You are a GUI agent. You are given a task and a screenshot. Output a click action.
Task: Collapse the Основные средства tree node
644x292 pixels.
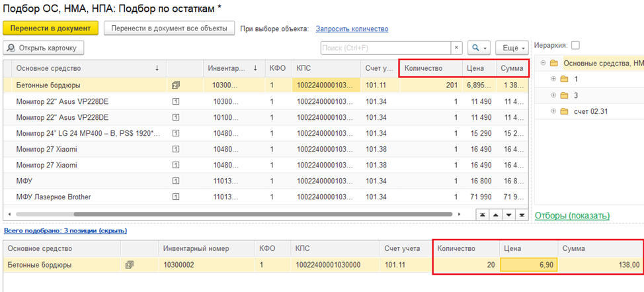[543, 64]
